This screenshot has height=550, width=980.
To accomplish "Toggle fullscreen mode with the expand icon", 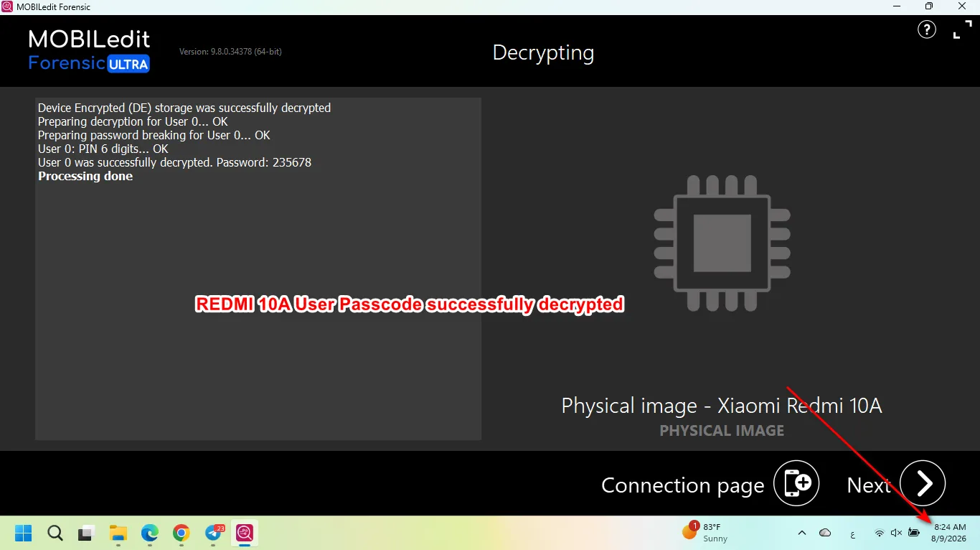I will point(961,30).
